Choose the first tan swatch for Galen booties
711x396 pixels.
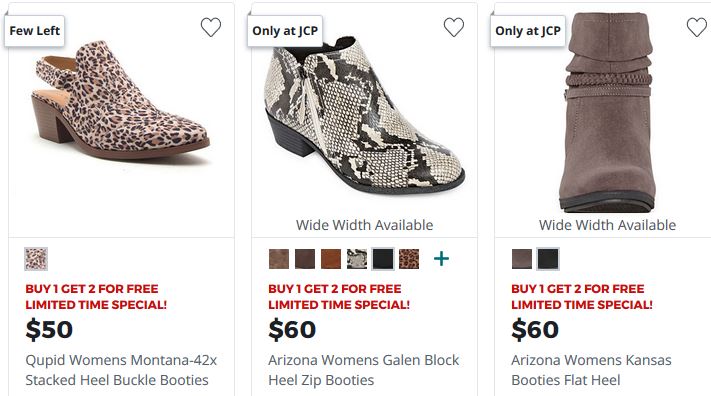point(279,259)
